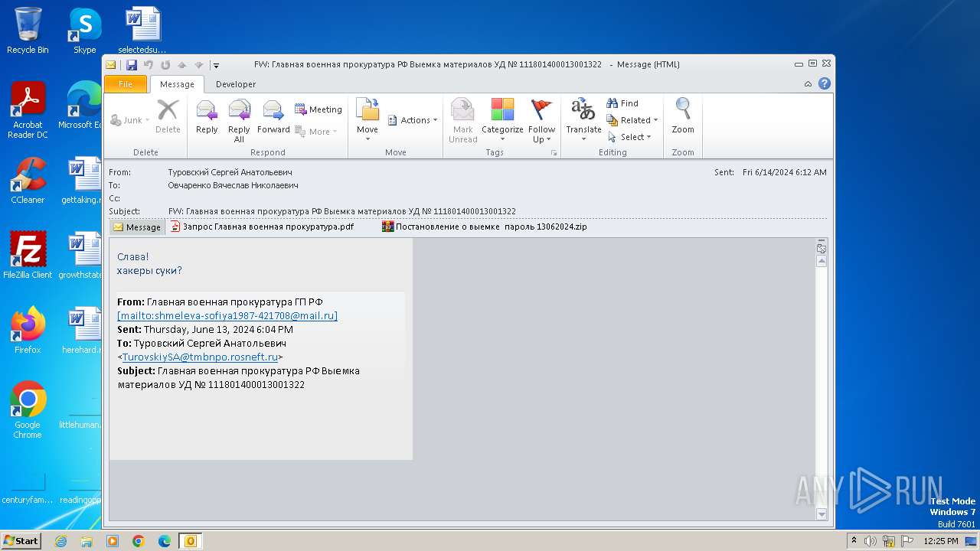Screen dimensions: 980x551
Task: Open the growthstate Word document on desktop
Action: tap(80, 256)
